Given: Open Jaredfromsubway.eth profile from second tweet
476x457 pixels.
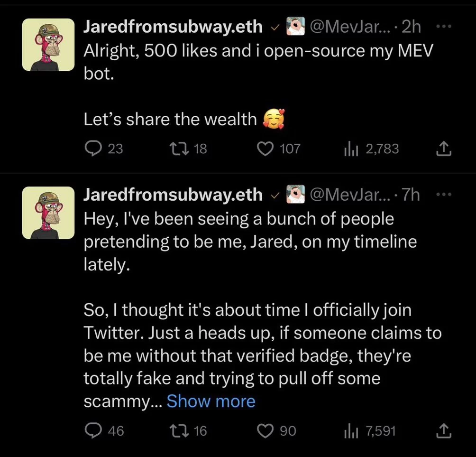Looking at the screenshot, I should [x=173, y=195].
